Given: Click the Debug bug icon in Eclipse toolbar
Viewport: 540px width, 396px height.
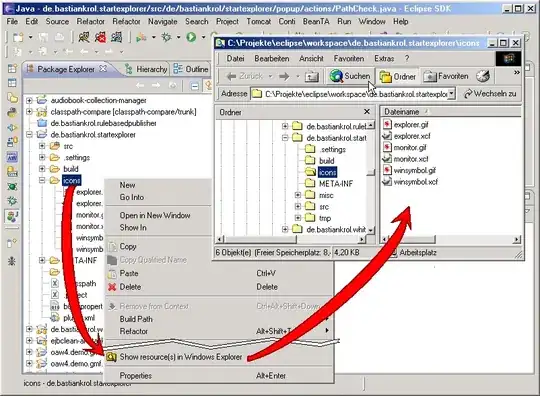Looking at the screenshot, I should tap(167, 37).
